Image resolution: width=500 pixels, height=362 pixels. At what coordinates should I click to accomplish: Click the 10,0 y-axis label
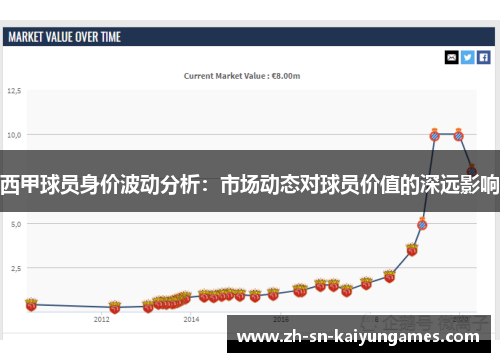pyautogui.click(x=14, y=135)
